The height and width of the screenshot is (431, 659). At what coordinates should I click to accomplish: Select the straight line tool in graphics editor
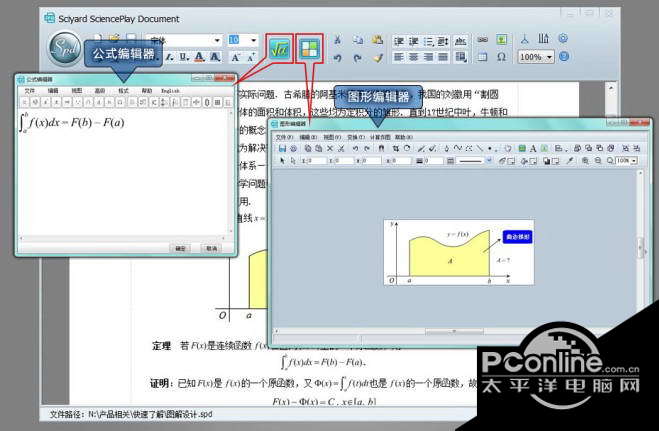[x=479, y=148]
